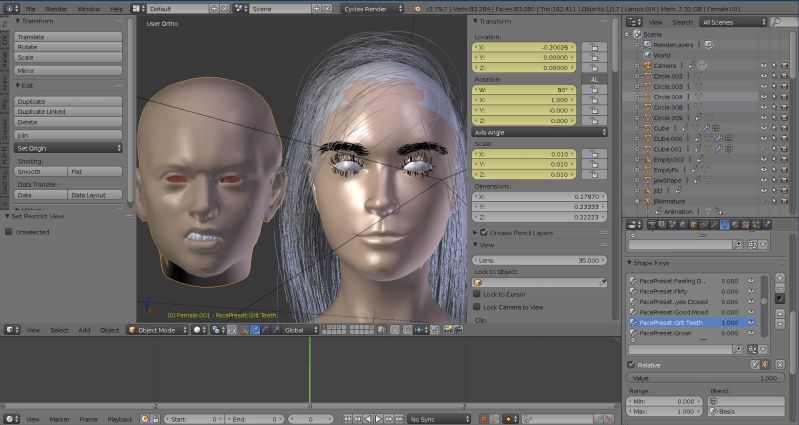Click the Join button
This screenshot has height=425, width=799.
pos(68,135)
